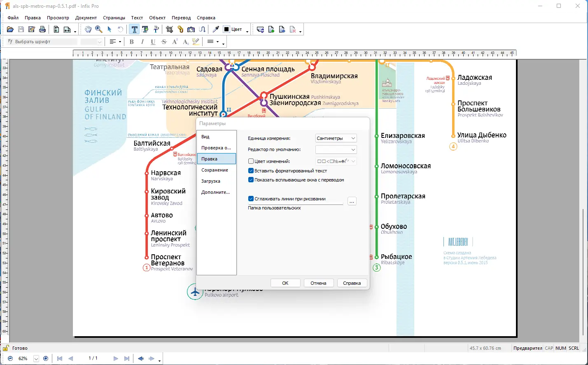Image resolution: width=588 pixels, height=365 pixels.
Task: Select the Text edit tool
Action: 134,29
